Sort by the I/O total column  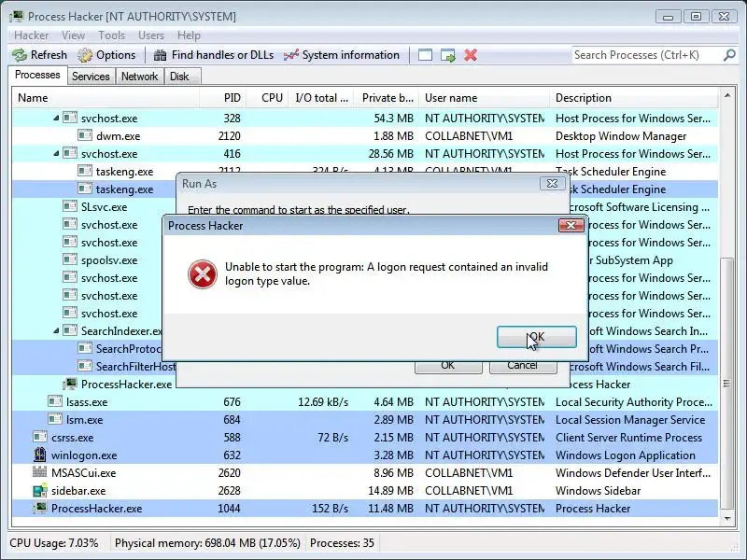pos(320,98)
